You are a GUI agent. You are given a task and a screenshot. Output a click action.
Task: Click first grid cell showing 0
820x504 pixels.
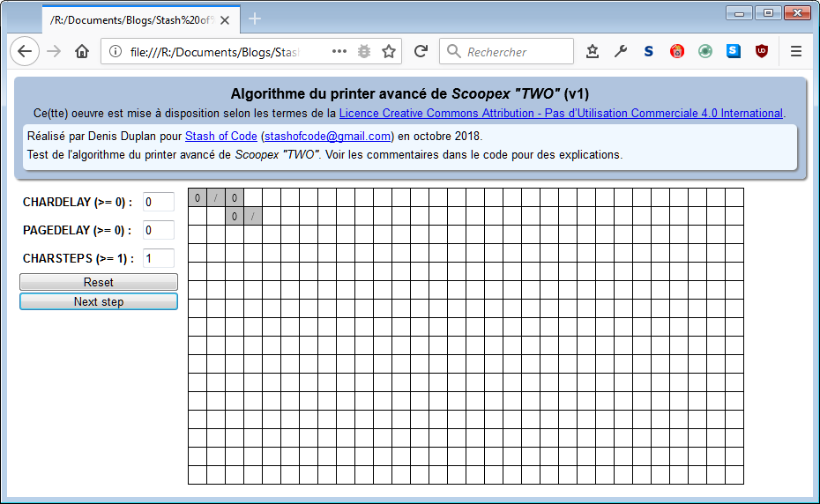[x=198, y=197]
